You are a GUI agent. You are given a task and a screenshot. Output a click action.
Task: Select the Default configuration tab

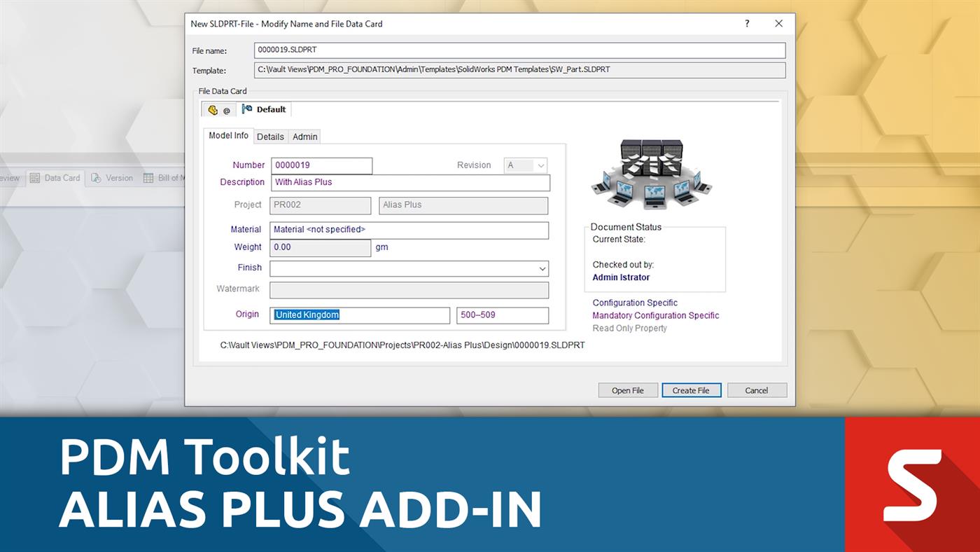click(x=269, y=109)
